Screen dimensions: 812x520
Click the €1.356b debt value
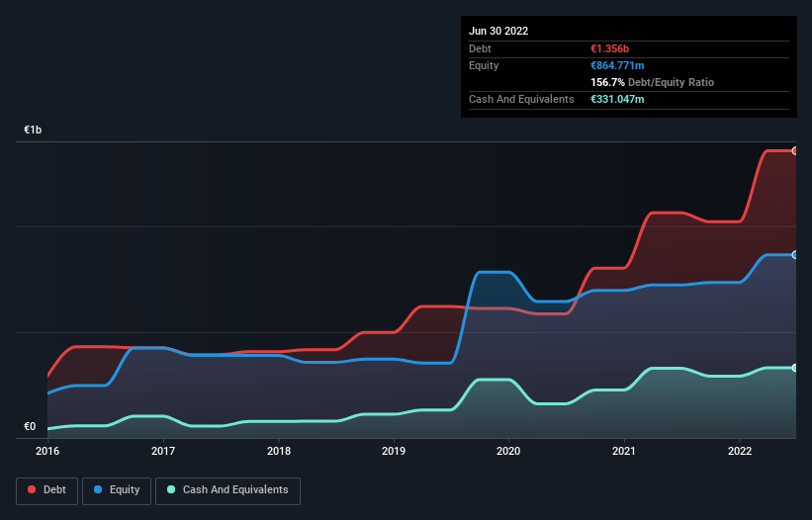(x=609, y=48)
